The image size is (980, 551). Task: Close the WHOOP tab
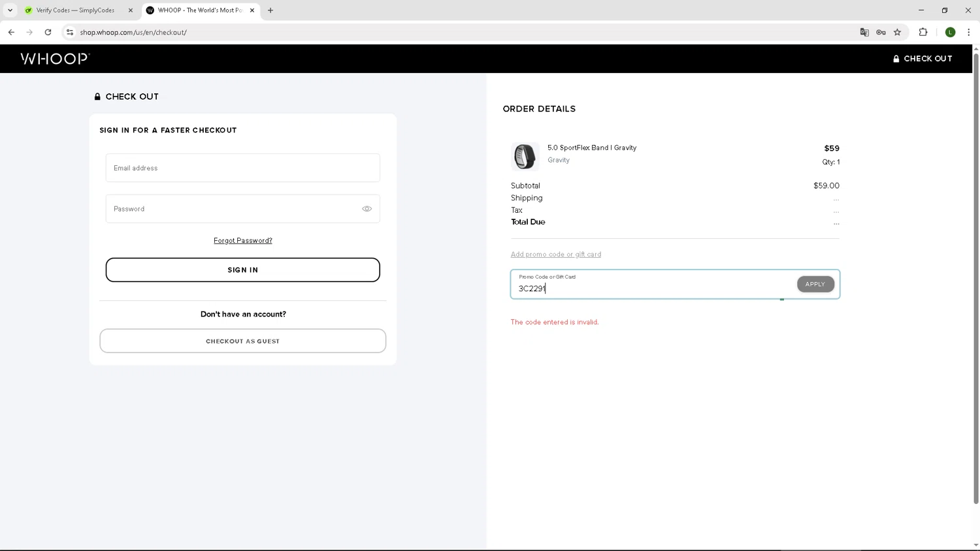pyautogui.click(x=252, y=10)
